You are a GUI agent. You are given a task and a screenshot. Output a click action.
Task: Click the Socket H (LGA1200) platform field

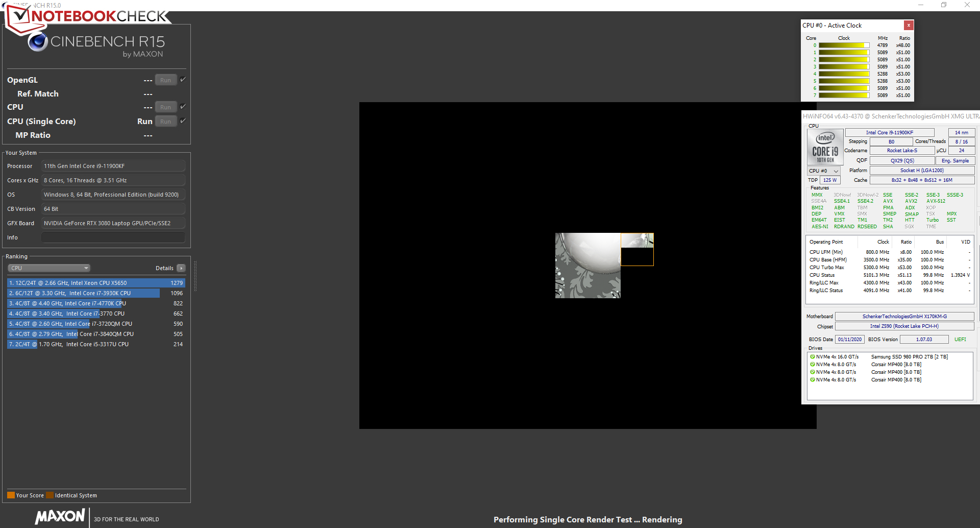[x=922, y=171]
